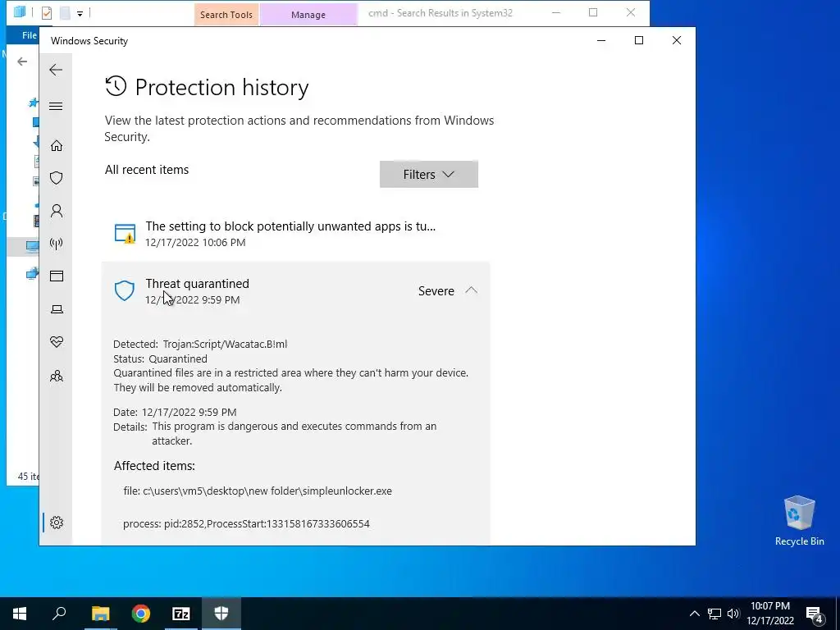Select the Severe severity label

click(x=436, y=291)
